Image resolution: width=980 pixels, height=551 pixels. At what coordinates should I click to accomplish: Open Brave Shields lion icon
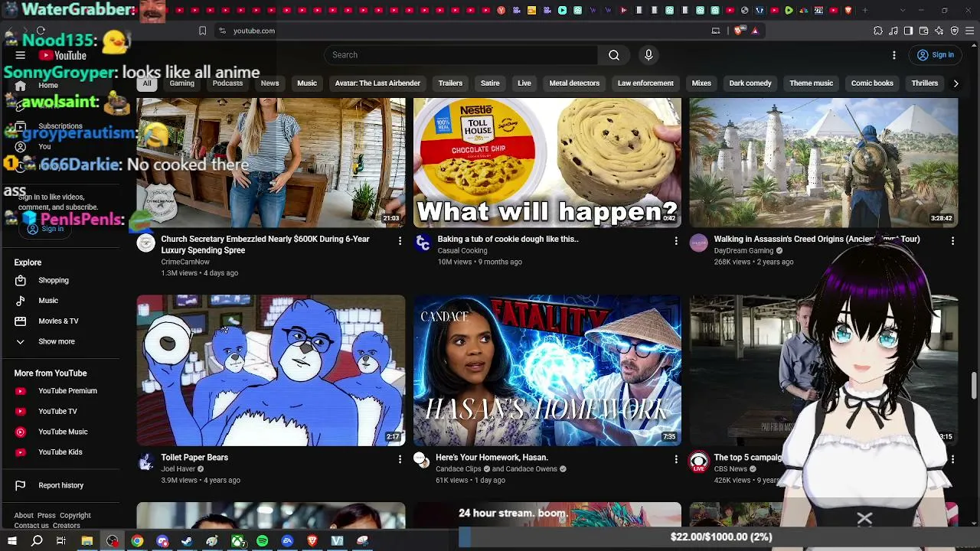(738, 31)
